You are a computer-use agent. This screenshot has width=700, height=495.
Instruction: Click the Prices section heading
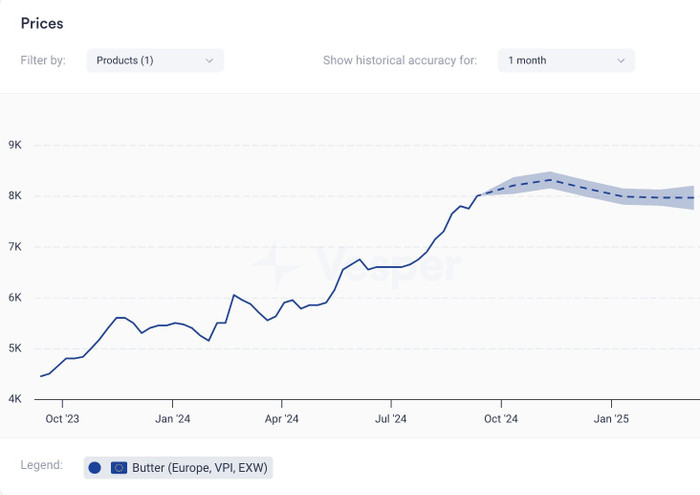point(42,23)
